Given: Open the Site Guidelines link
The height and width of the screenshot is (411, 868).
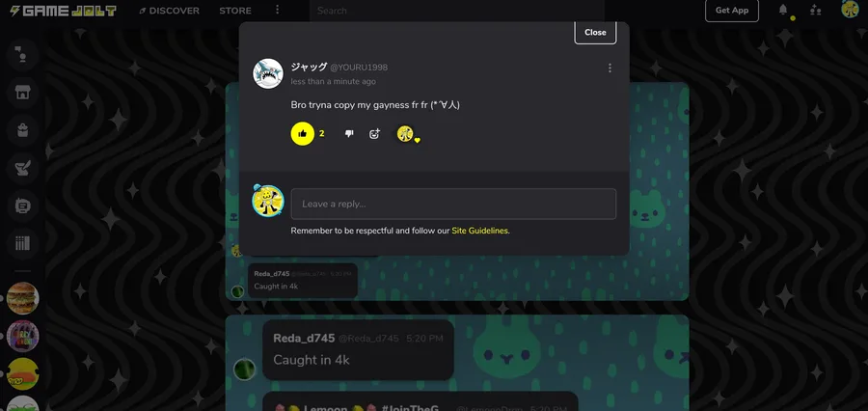Looking at the screenshot, I should pos(480,231).
